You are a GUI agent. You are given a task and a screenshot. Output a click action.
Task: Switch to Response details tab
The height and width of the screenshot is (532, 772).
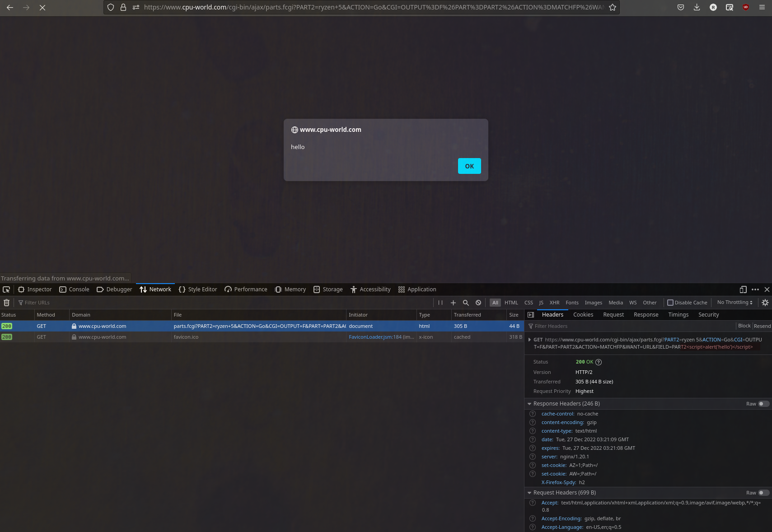[x=646, y=315]
